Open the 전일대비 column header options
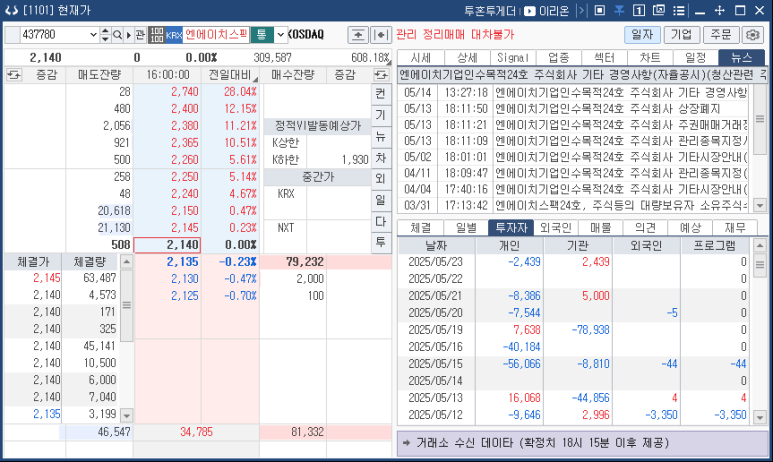Viewport: 773px width, 462px height. pos(255,79)
